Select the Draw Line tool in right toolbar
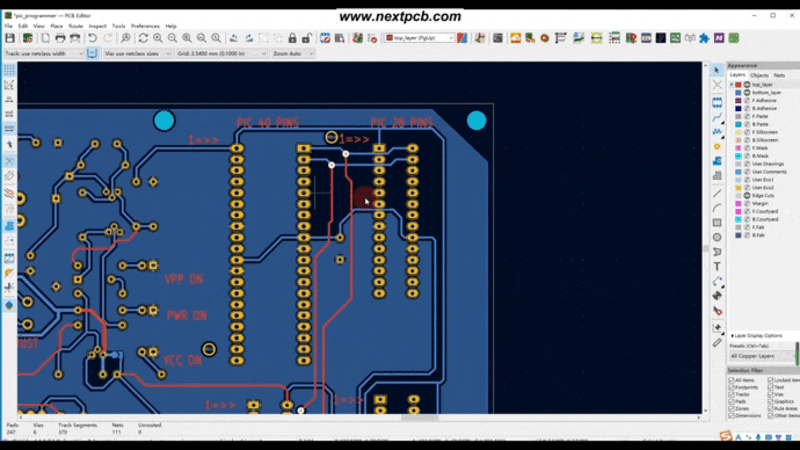This screenshot has width=800, height=450. point(717,192)
